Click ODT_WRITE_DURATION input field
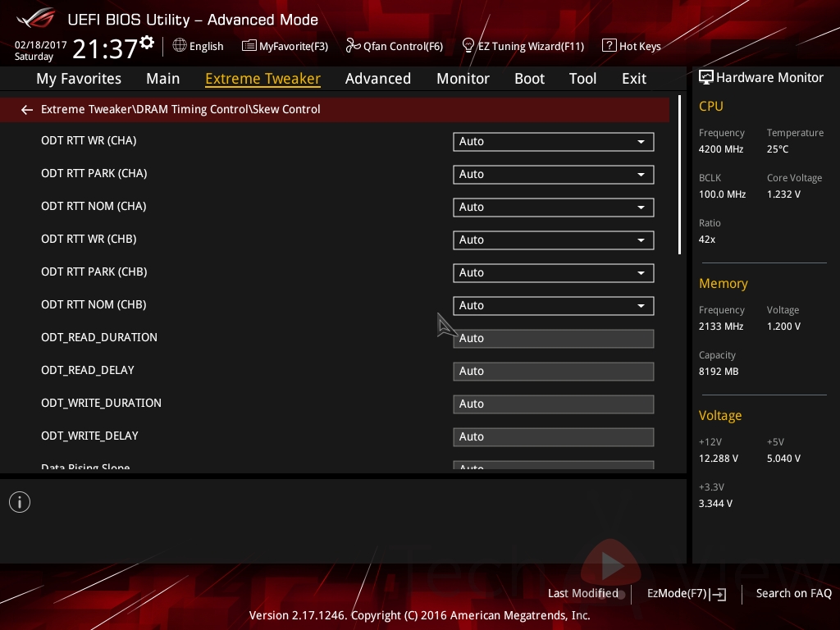 [x=554, y=404]
